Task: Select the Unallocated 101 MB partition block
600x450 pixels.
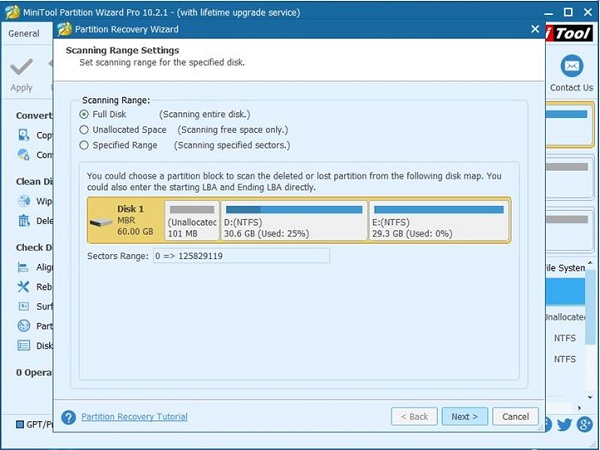Action: 192,220
